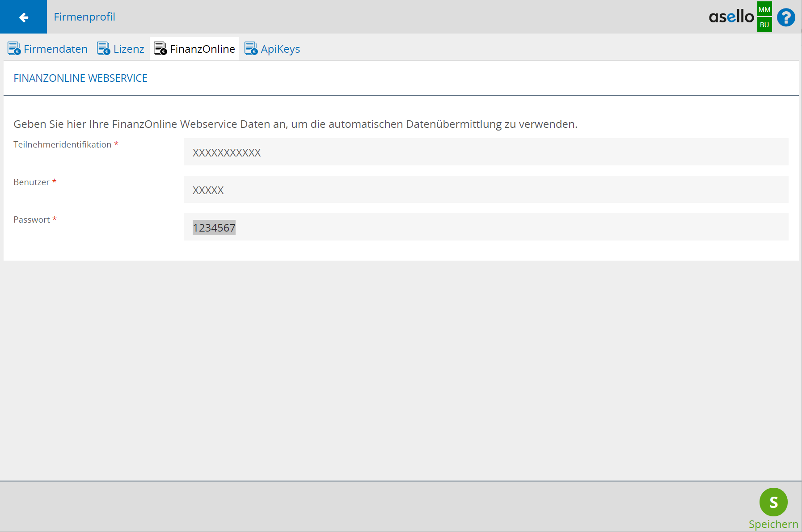
Task: Click the green MM badge
Action: click(x=764, y=9)
